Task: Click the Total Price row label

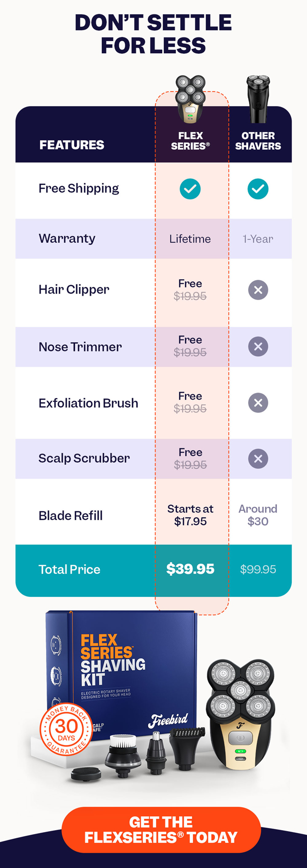Action: pyautogui.click(x=70, y=569)
